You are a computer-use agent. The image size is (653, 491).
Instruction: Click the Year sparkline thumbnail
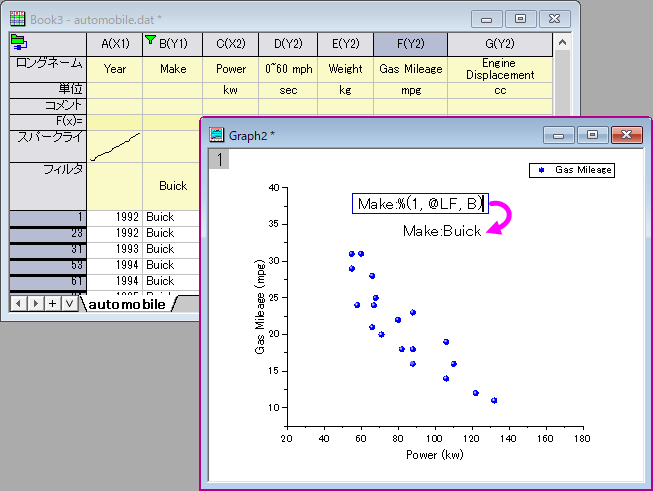[115, 147]
